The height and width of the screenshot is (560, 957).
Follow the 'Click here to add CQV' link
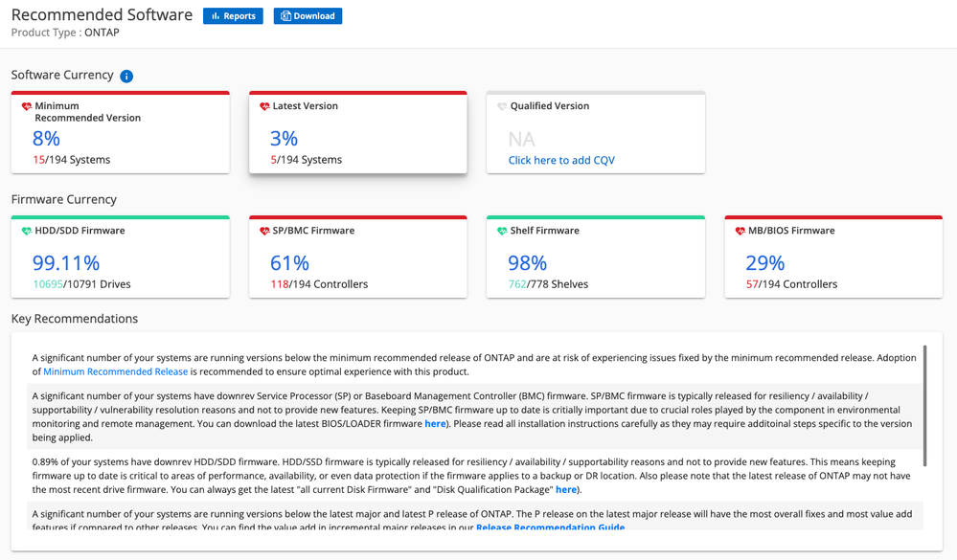[x=561, y=160]
